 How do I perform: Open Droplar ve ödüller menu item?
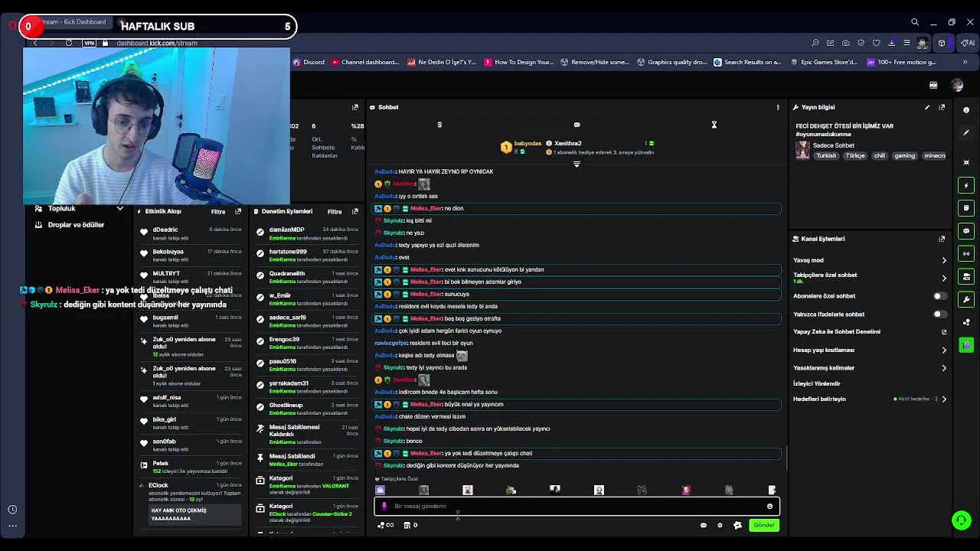click(x=76, y=225)
